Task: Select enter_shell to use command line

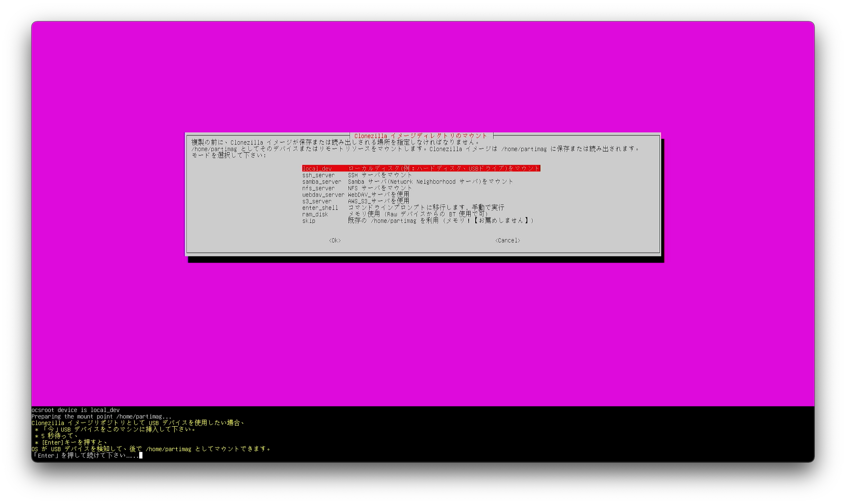Action: point(320,208)
